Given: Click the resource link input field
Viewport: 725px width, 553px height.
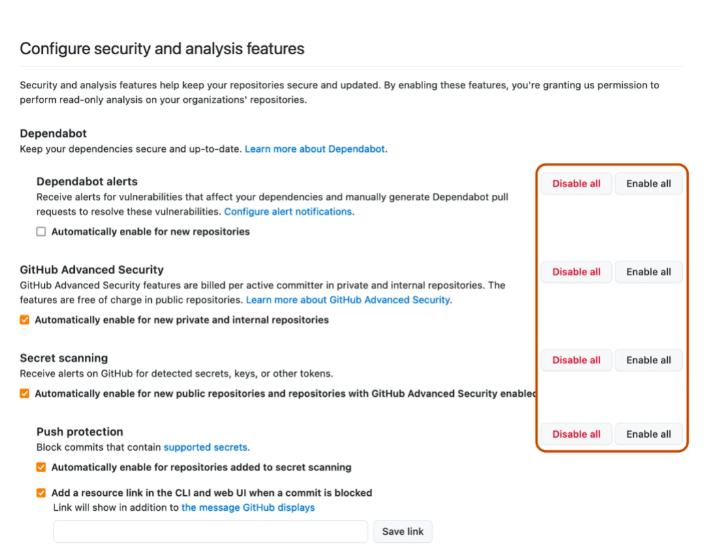Looking at the screenshot, I should pos(210,532).
